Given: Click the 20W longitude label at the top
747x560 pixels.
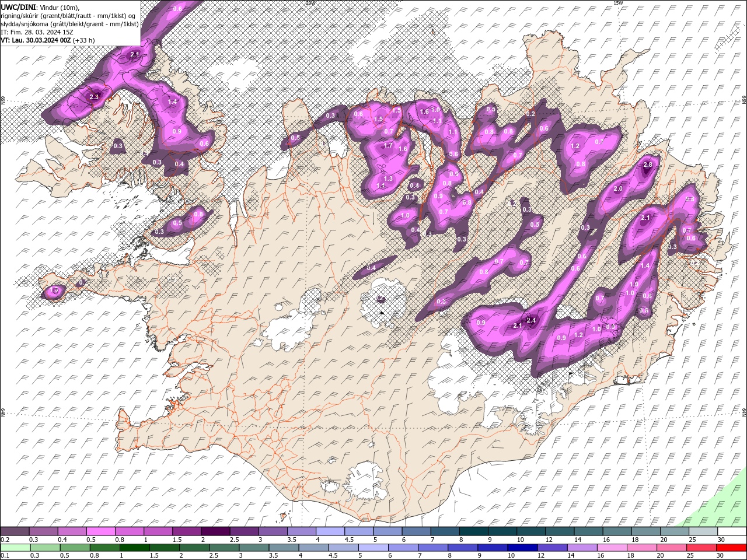Looking at the screenshot, I should (x=310, y=2).
